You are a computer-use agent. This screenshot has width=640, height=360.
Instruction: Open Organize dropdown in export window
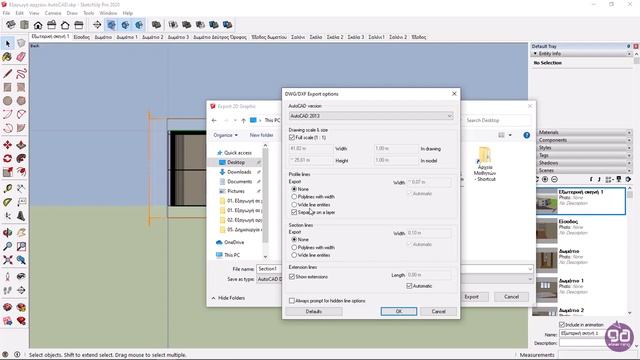(225, 135)
